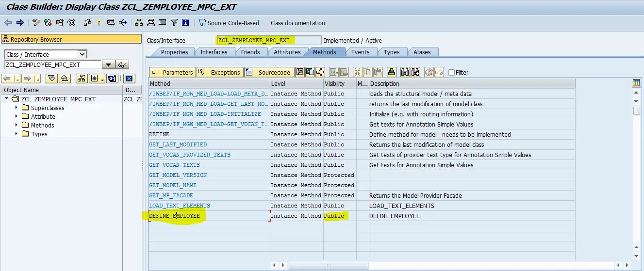Open the object name history dropdown arrow

click(109, 64)
